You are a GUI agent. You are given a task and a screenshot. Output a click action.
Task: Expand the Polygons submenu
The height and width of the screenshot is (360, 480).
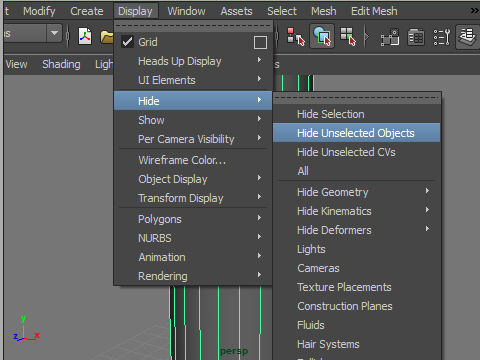[x=193, y=219]
